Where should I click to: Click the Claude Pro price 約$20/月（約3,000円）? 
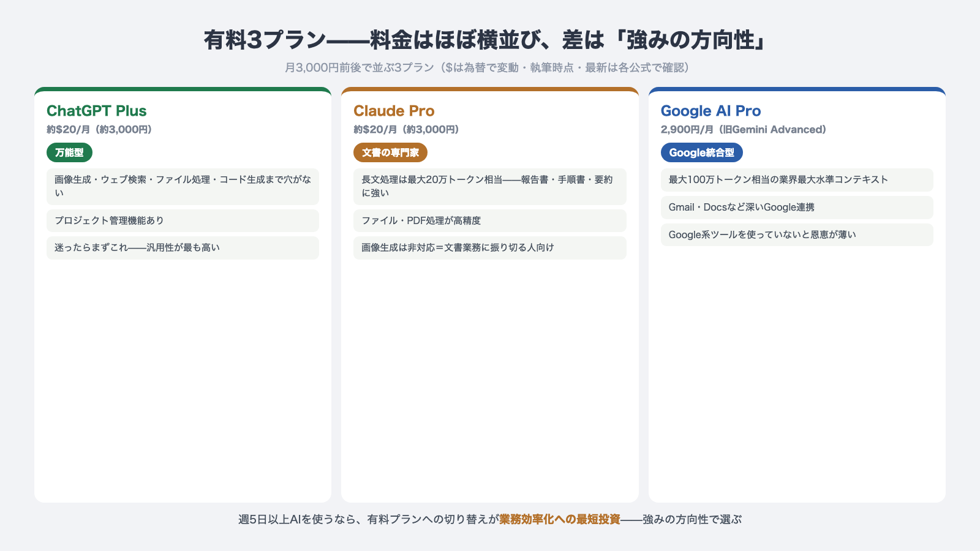406,130
